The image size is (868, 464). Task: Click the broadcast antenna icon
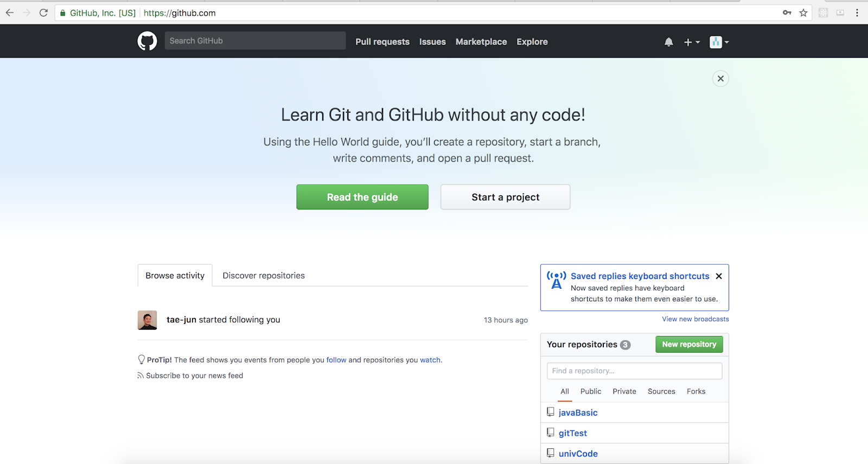coord(557,280)
